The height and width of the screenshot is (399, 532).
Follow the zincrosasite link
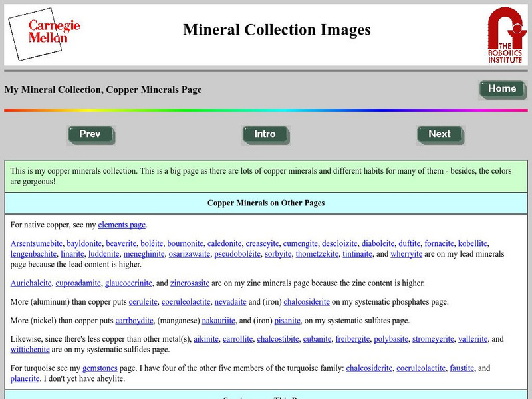click(190, 283)
